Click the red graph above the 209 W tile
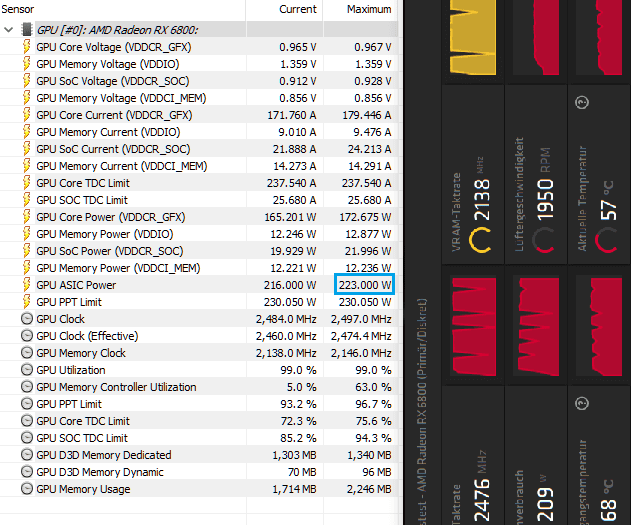 tap(537, 326)
